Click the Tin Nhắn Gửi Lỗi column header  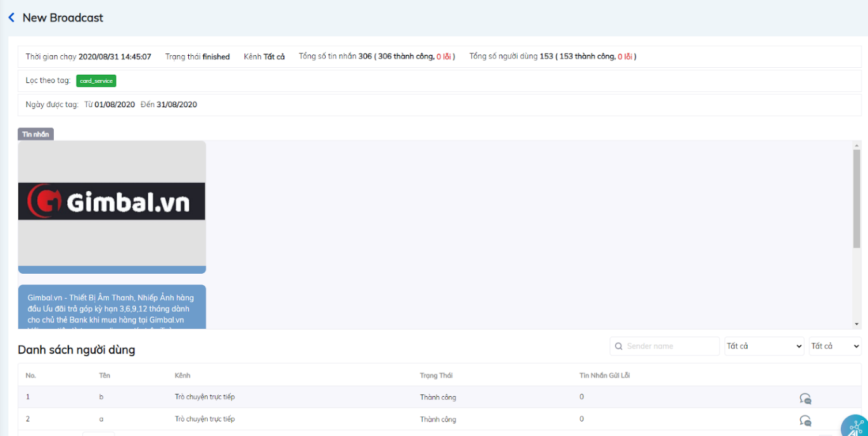tap(604, 375)
